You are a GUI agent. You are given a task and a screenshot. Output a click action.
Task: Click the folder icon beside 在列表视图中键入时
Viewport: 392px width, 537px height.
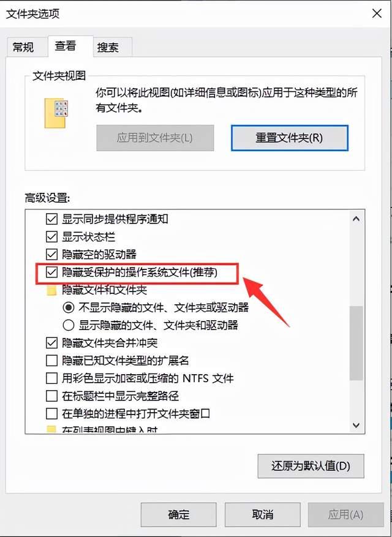51,429
